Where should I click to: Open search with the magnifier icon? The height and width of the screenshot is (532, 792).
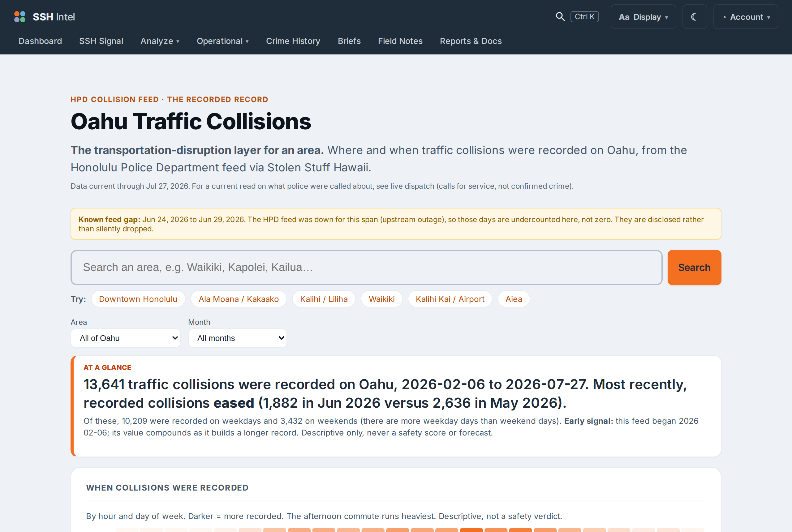coord(560,17)
